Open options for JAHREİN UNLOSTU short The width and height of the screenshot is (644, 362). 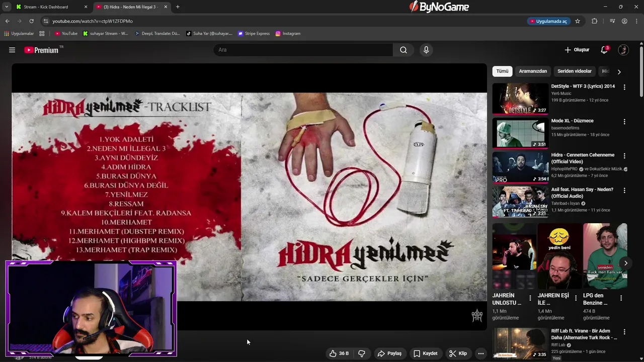click(530, 298)
